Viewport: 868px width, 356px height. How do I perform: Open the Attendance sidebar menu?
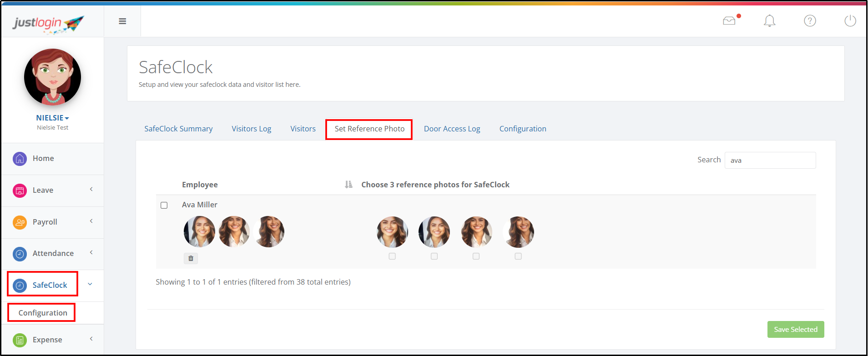(53, 254)
